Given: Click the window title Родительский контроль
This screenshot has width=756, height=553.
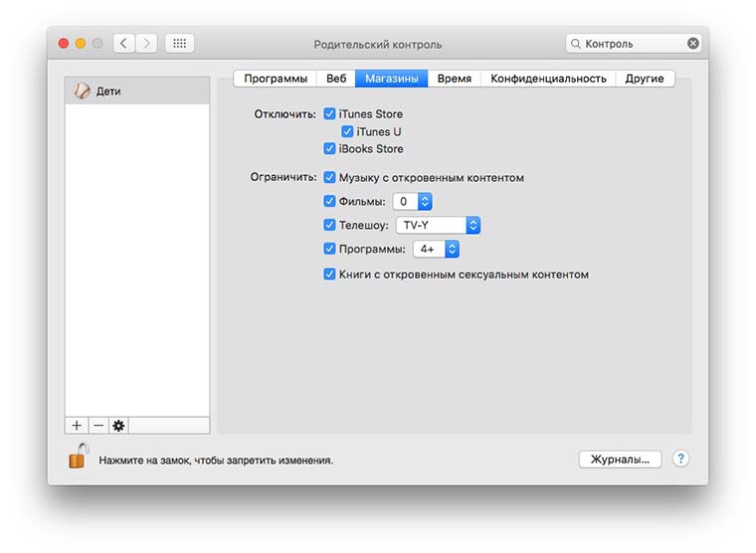Looking at the screenshot, I should (x=378, y=45).
